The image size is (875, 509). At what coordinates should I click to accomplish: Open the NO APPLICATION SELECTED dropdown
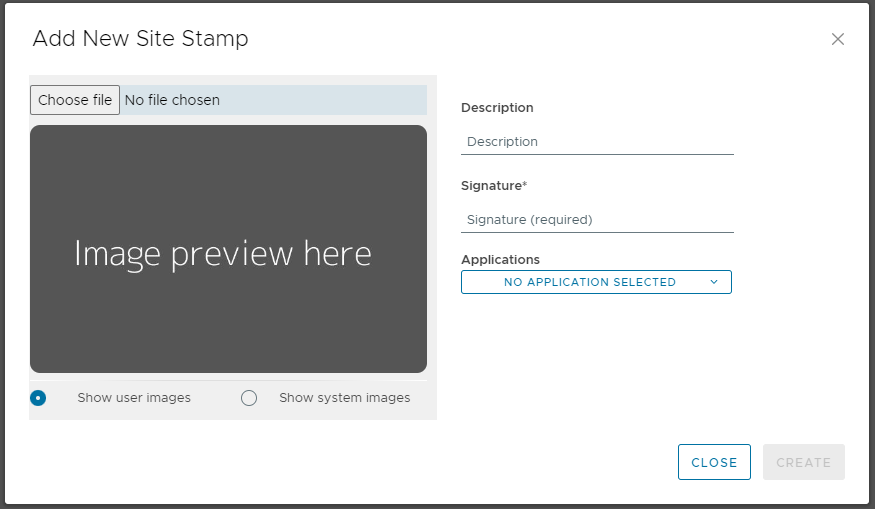click(590, 282)
